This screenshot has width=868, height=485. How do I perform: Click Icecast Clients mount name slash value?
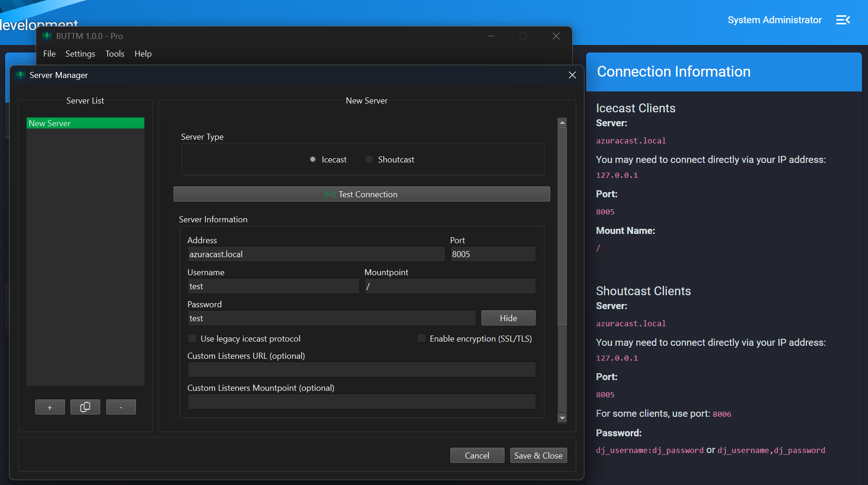598,248
